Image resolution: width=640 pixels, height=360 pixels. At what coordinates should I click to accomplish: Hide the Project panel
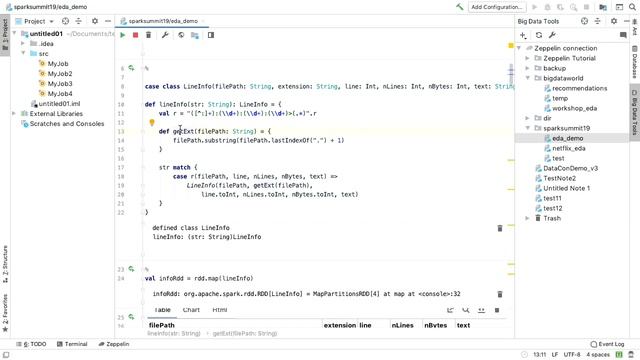108,21
